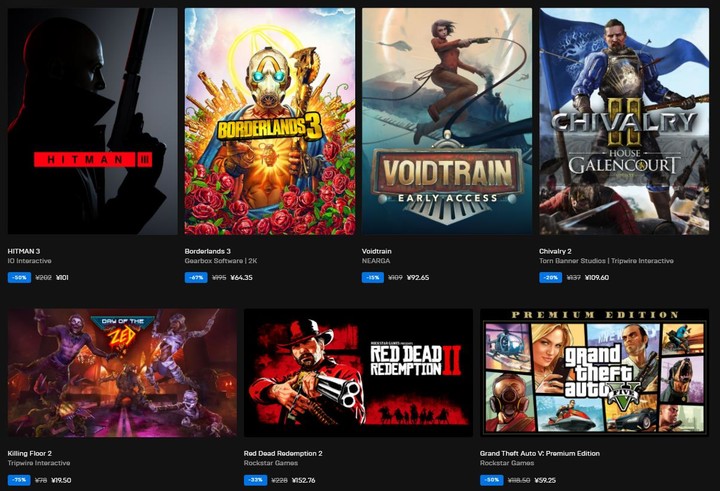
Task: Click the Red Dead Redemption 2 title text
Action: [x=283, y=453]
